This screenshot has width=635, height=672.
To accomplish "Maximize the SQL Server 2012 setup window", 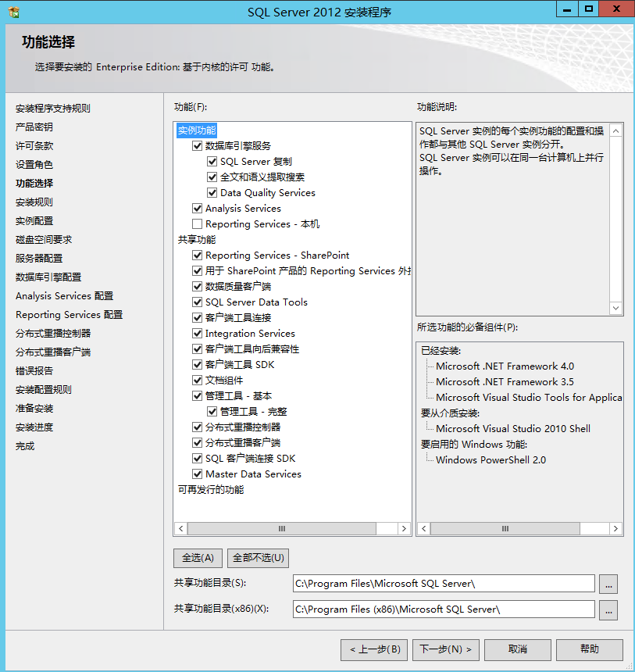I will [x=589, y=9].
